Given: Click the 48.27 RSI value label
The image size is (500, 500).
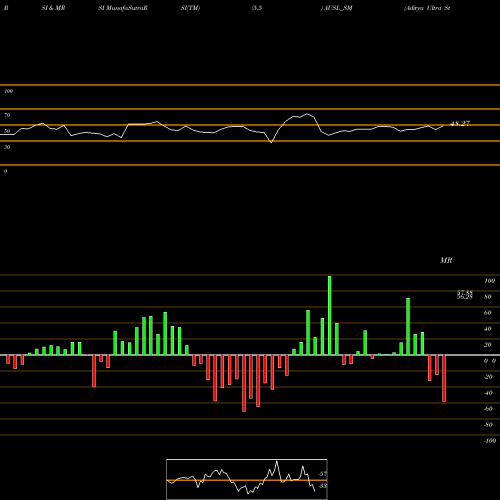Looking at the screenshot, I should [x=460, y=124].
